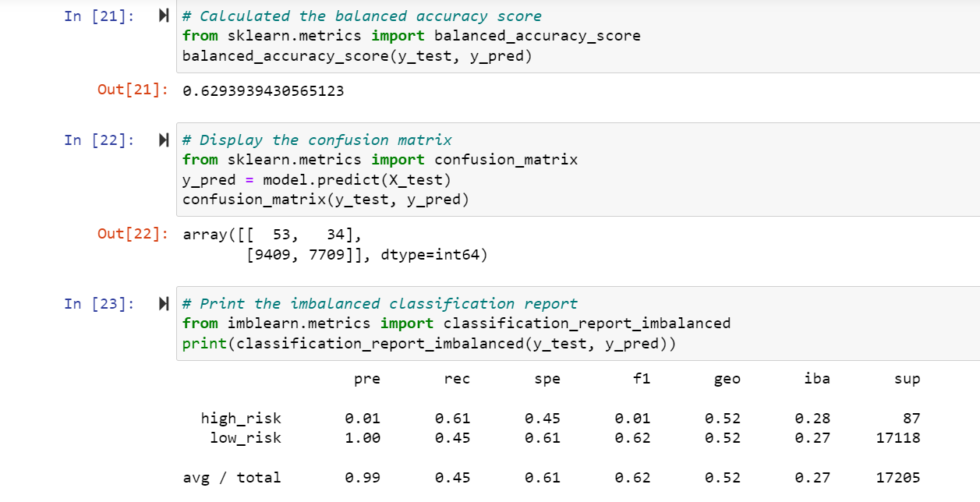Click the 'spe' column header

pos(547,380)
